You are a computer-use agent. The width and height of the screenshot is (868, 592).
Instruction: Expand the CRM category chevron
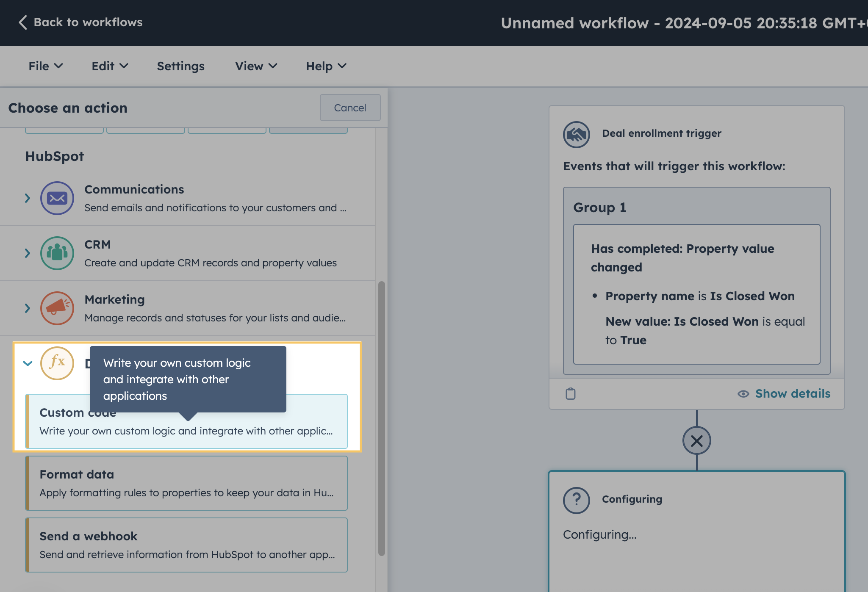click(28, 253)
